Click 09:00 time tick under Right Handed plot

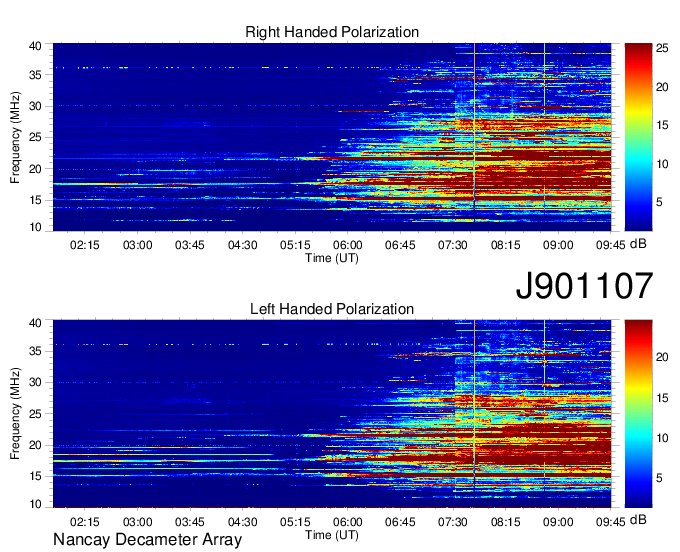558,245
